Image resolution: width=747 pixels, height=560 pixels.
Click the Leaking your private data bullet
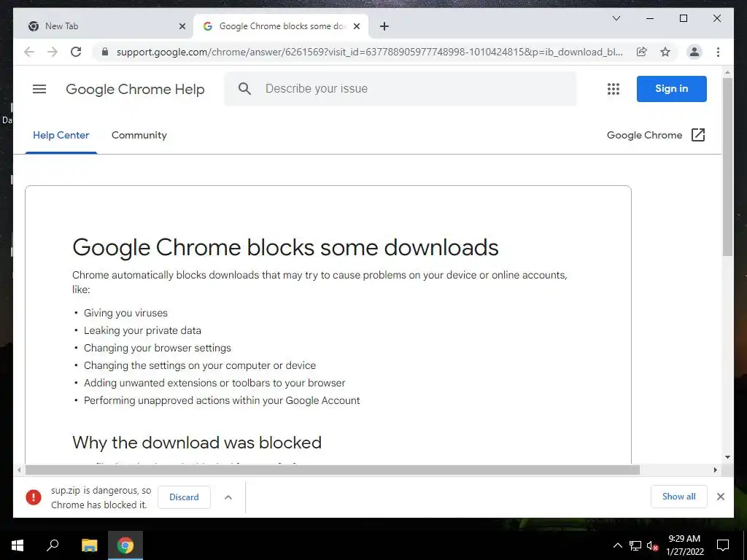click(x=142, y=330)
